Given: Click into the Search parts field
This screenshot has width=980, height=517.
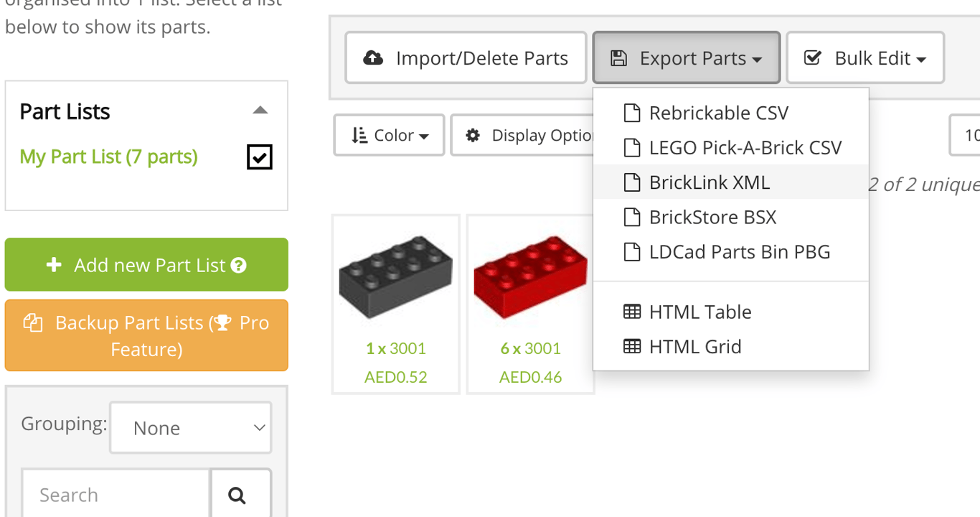Looking at the screenshot, I should point(115,495).
